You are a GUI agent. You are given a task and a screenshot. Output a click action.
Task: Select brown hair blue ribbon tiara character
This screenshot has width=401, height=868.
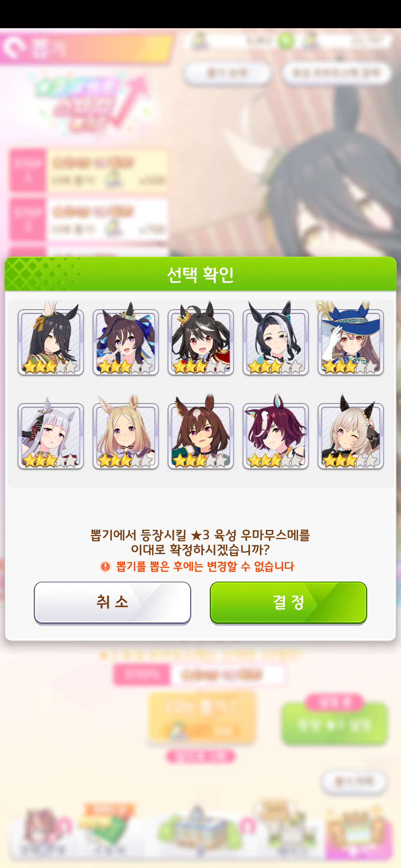point(125,338)
